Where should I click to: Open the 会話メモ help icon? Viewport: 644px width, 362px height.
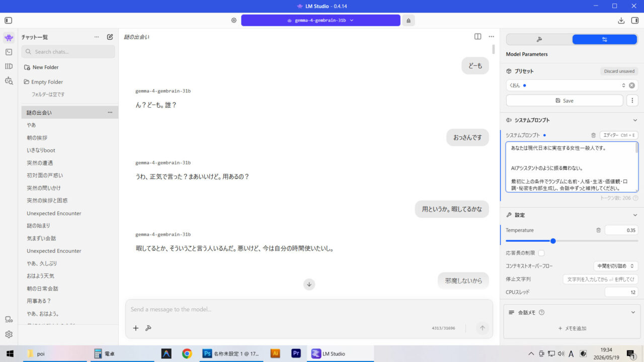(x=542, y=312)
